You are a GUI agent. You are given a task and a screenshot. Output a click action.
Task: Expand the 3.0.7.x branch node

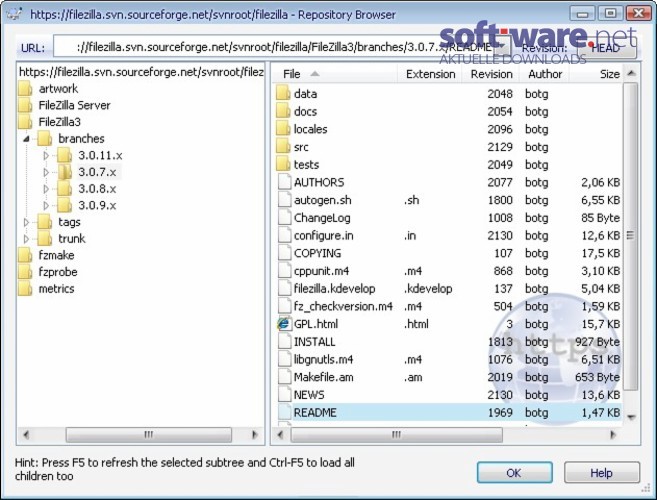(46, 172)
